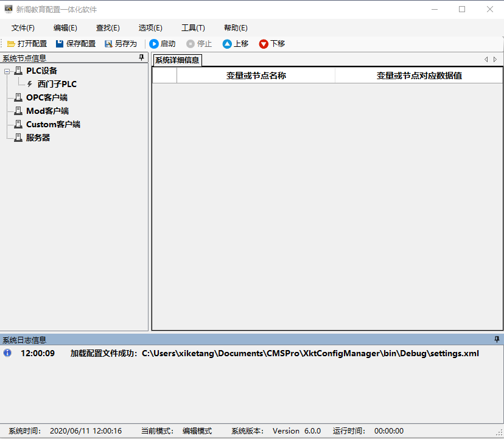Click the 启动 button label

(168, 44)
